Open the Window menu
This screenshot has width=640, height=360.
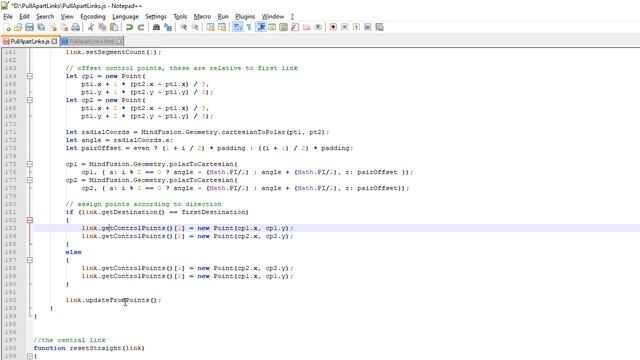273,17
